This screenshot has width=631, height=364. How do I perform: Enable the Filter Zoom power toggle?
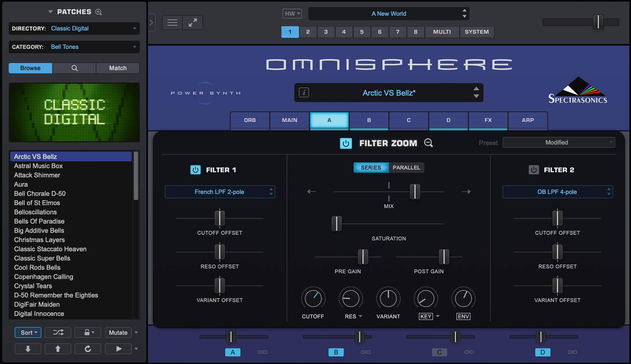click(346, 143)
